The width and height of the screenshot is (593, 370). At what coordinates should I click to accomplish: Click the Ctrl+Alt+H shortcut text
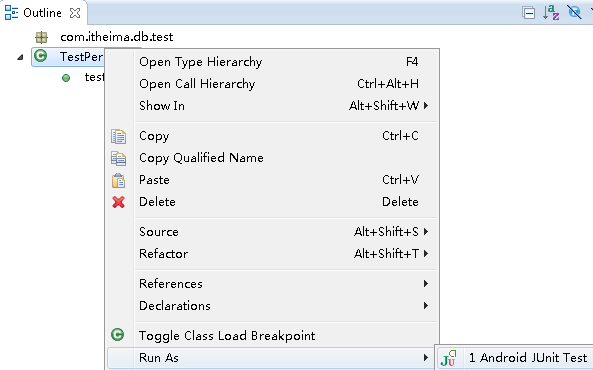[x=388, y=84]
